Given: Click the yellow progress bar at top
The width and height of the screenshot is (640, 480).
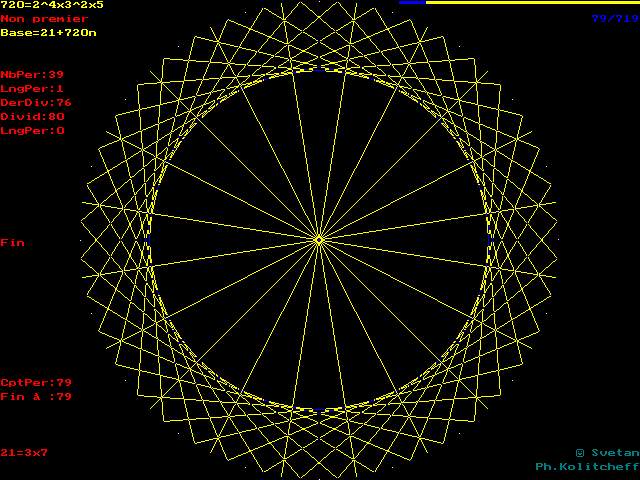Looking at the screenshot, I should point(530,3).
